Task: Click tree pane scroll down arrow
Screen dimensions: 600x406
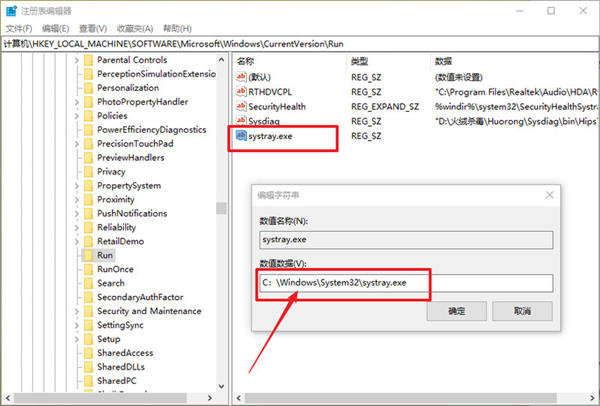Action: click(x=221, y=386)
